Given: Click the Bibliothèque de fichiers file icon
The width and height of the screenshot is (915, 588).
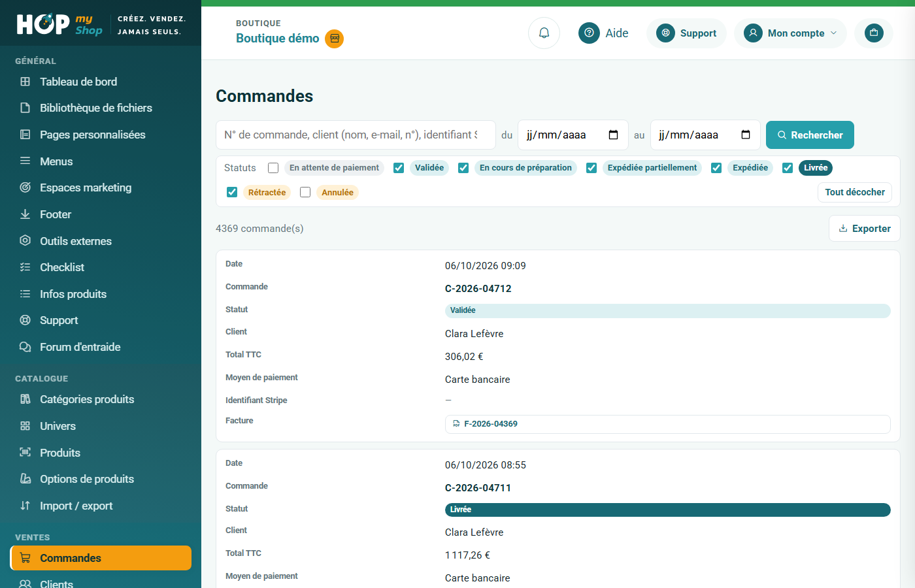Looking at the screenshot, I should coord(25,108).
